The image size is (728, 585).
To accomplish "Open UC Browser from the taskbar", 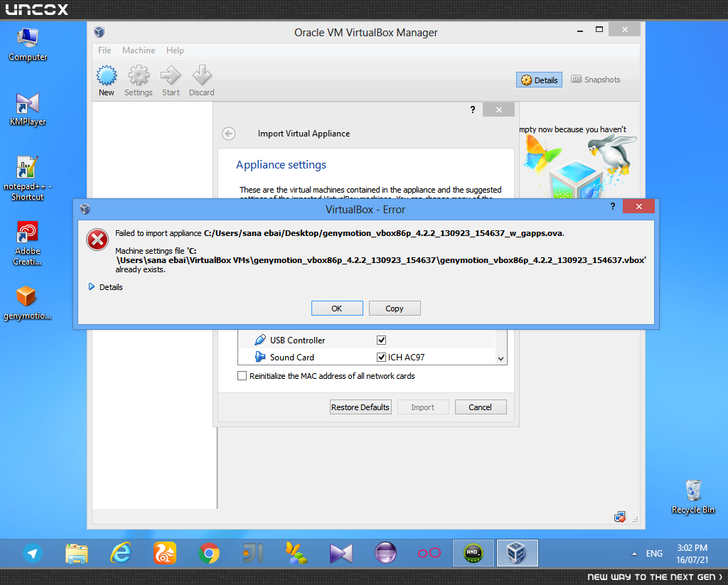I will click(165, 554).
